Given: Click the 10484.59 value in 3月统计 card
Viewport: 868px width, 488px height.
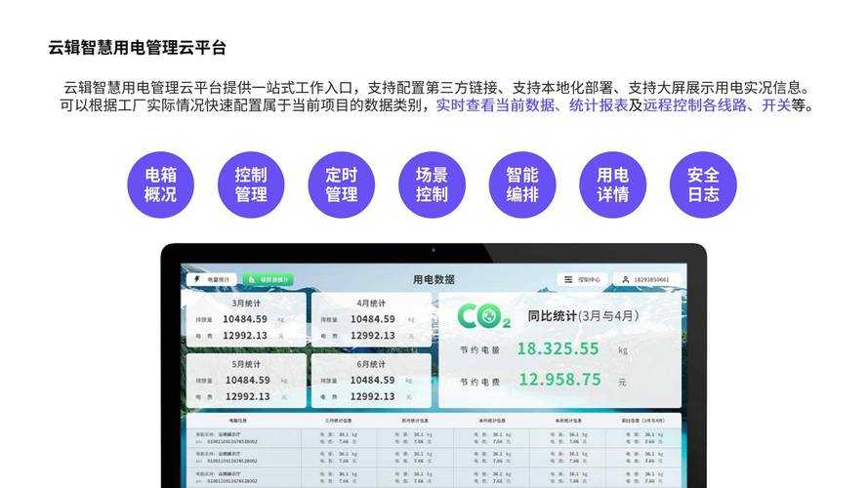Looking at the screenshot, I should pyautogui.click(x=245, y=319).
